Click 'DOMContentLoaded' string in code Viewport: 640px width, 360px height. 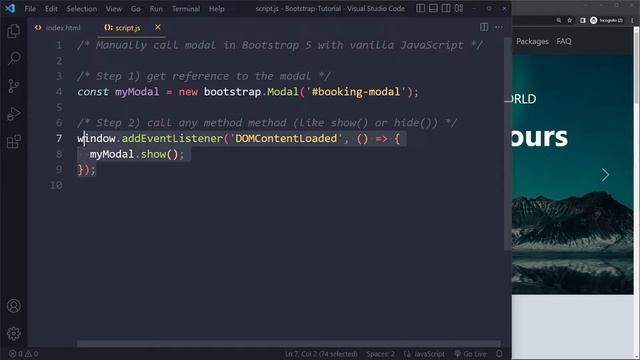click(286, 138)
